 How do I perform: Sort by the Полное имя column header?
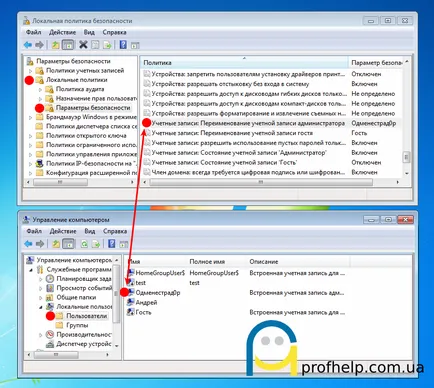tap(217, 262)
